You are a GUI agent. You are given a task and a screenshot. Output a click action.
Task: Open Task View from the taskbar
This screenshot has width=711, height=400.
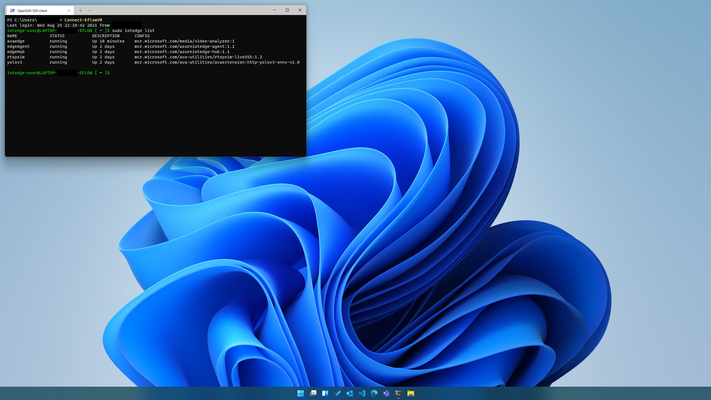pyautogui.click(x=313, y=393)
